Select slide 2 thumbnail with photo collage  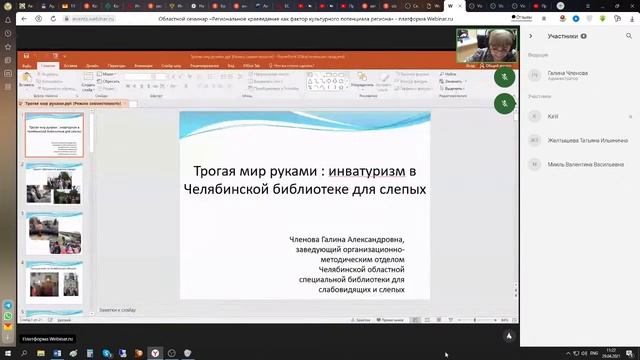54,184
